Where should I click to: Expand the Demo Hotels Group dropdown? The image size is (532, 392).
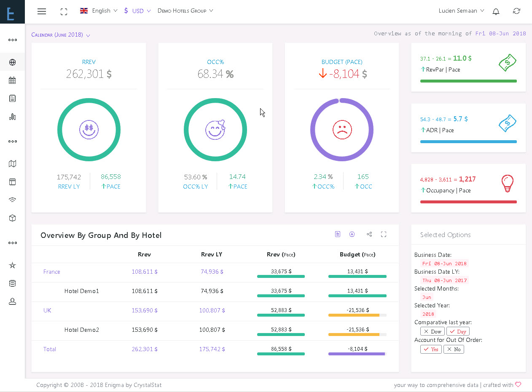coord(185,11)
